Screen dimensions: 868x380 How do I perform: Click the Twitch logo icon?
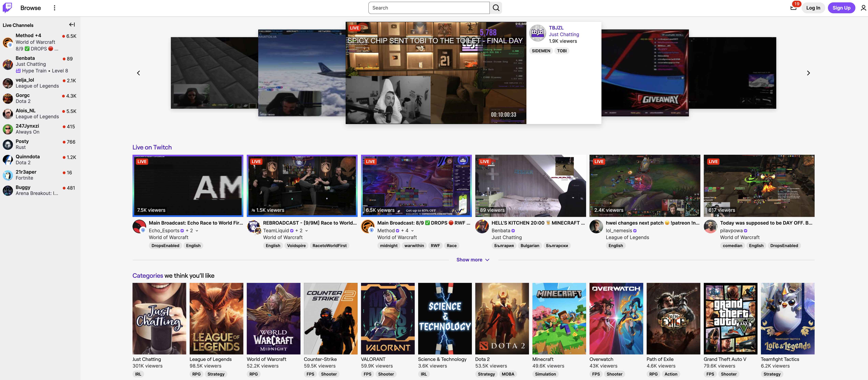(x=7, y=7)
